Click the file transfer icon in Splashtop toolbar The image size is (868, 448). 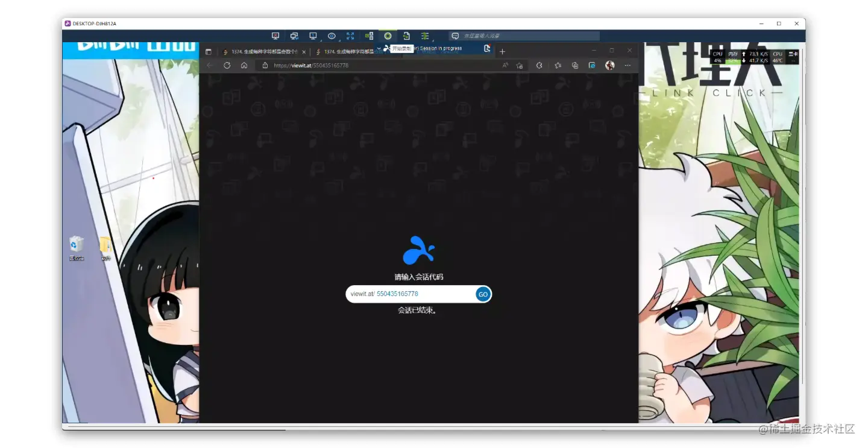(x=406, y=36)
